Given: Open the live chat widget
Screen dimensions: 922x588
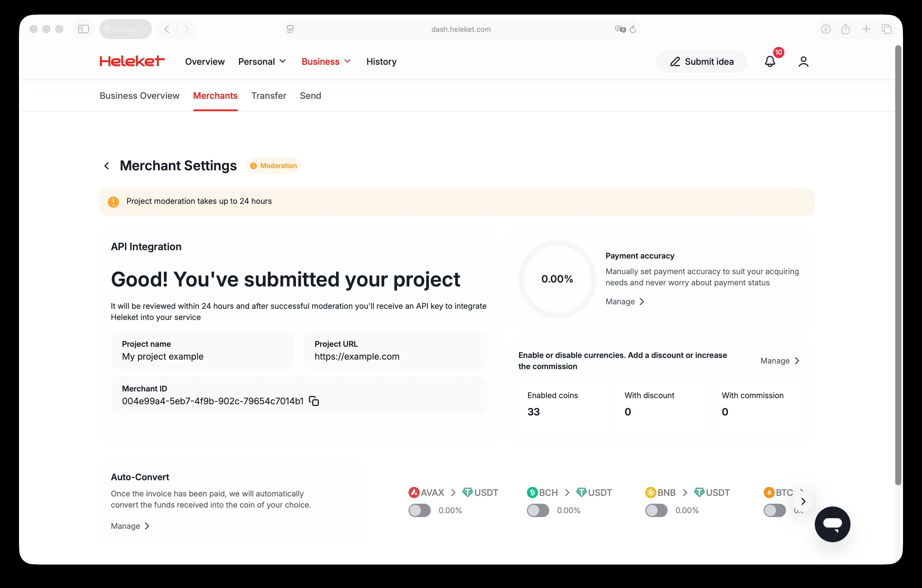Looking at the screenshot, I should [832, 524].
